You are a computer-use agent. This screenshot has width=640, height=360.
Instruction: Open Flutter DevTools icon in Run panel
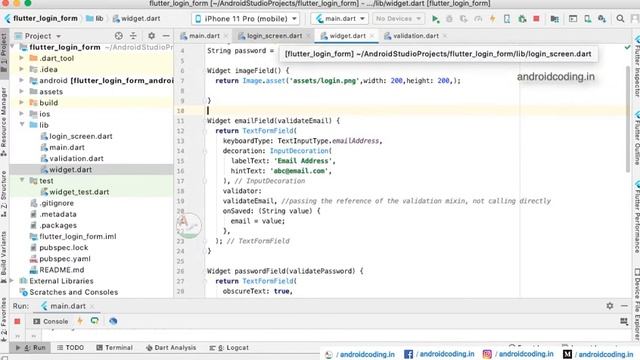click(x=113, y=321)
